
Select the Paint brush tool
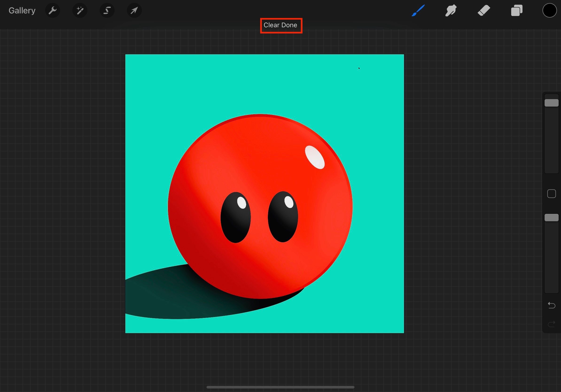point(418,11)
